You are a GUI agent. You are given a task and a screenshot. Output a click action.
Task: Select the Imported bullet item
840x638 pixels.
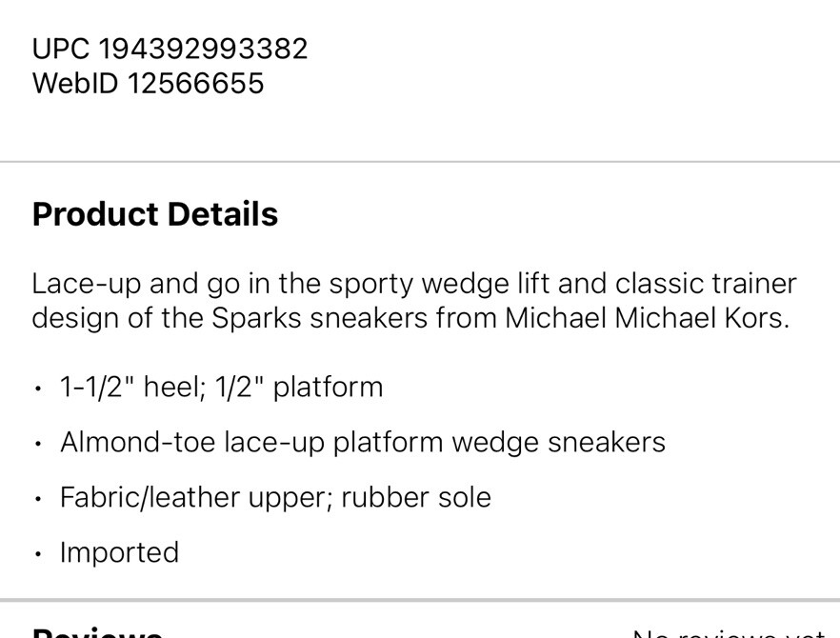click(x=119, y=553)
